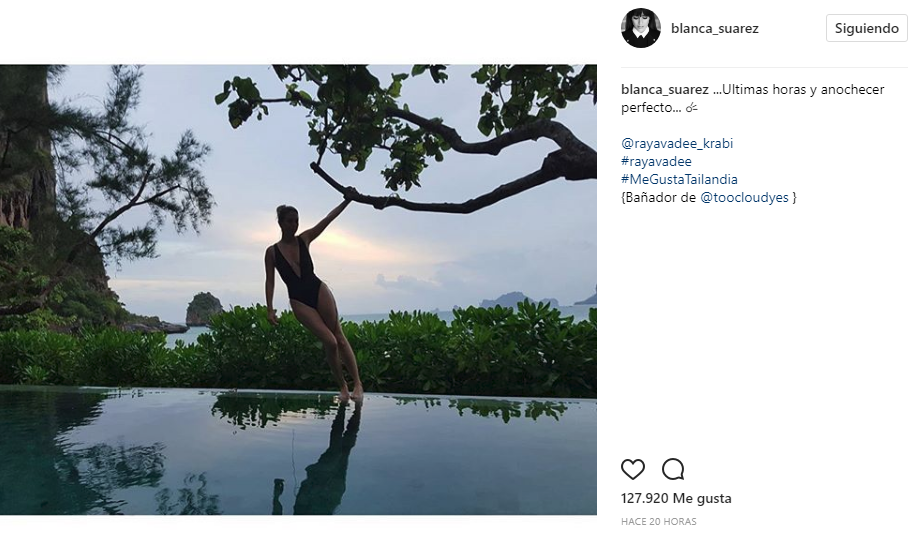Image resolution: width=912 pixels, height=534 pixels.
Task: Click the blanca_suarez name in the caption
Action: click(665, 90)
